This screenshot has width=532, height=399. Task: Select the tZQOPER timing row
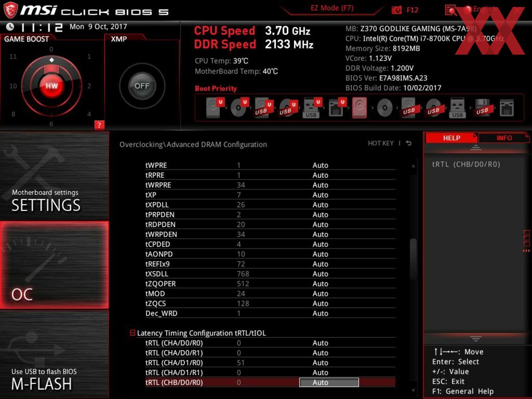270,284
